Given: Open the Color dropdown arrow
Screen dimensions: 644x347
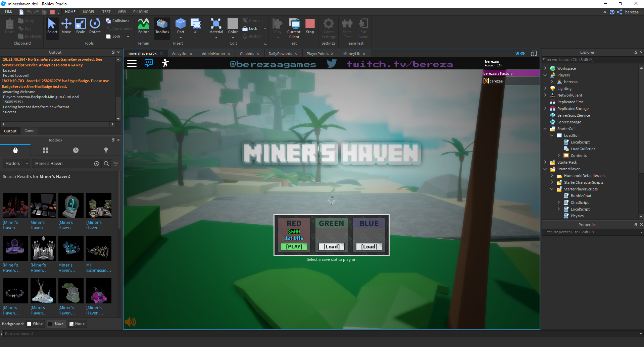Looking at the screenshot, I should coord(233,38).
